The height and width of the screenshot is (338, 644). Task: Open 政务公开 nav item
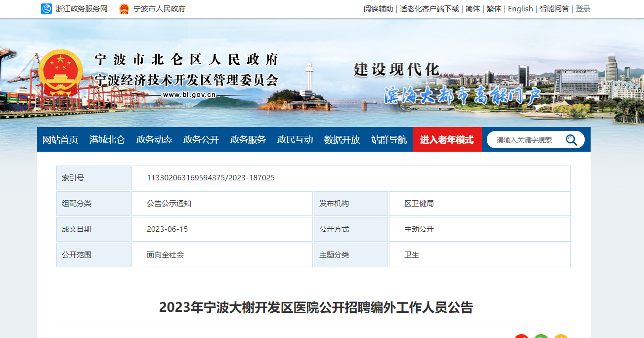point(201,140)
